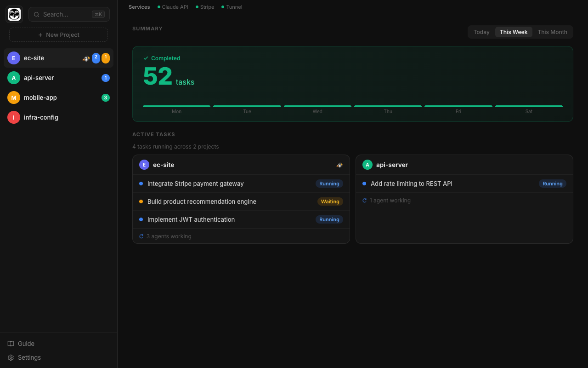Open Settings in the sidebar
The height and width of the screenshot is (368, 588).
(x=58, y=357)
